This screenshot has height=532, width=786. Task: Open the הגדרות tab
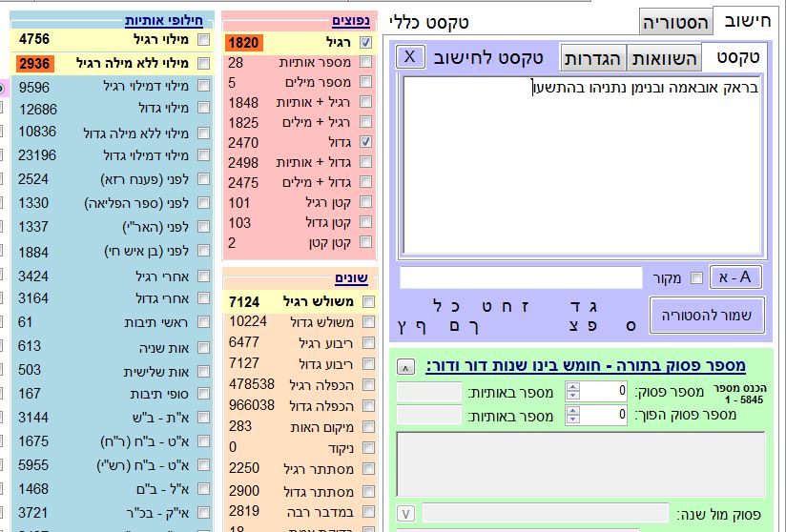(592, 58)
